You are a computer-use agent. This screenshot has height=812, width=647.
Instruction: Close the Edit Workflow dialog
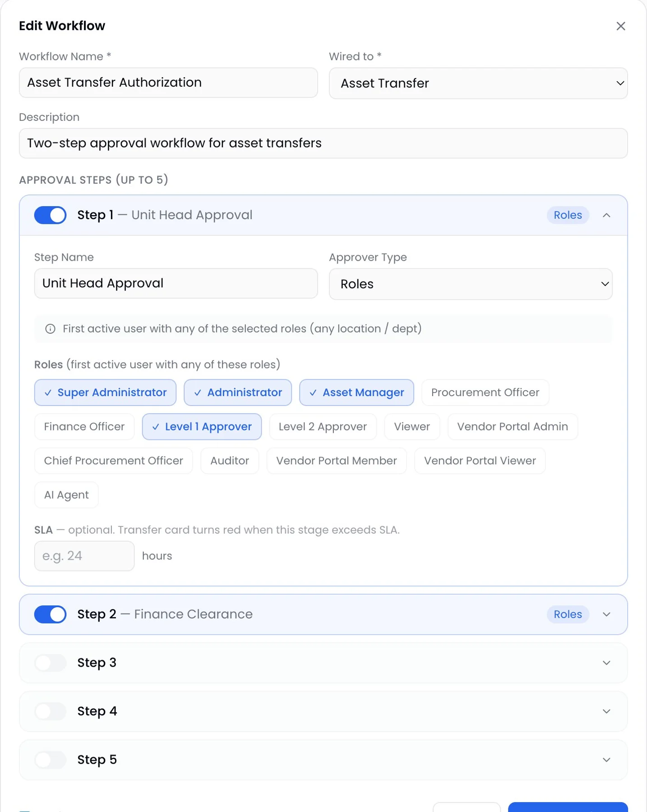[621, 26]
